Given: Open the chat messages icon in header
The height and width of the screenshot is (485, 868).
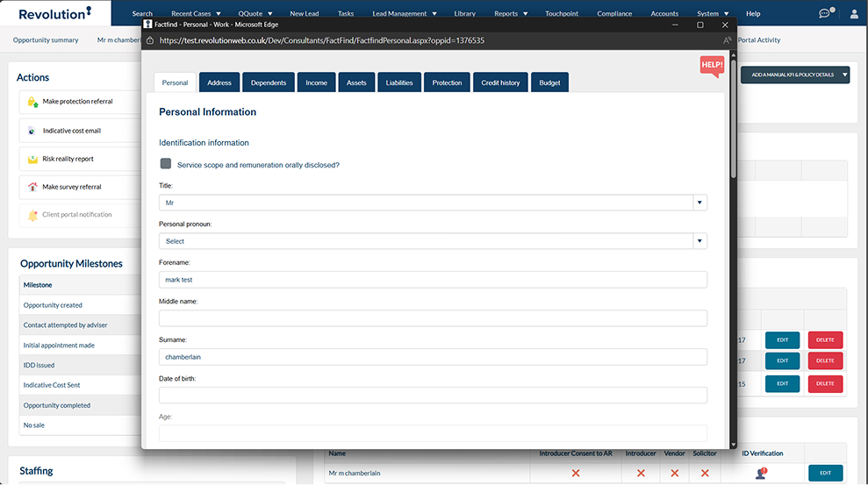Looking at the screenshot, I should [825, 13].
